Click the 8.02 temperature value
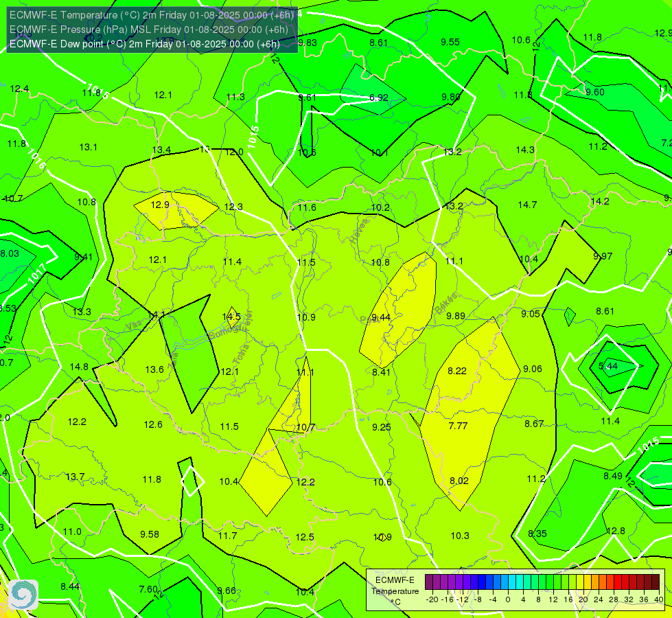The width and height of the screenshot is (672, 618). coord(459,481)
